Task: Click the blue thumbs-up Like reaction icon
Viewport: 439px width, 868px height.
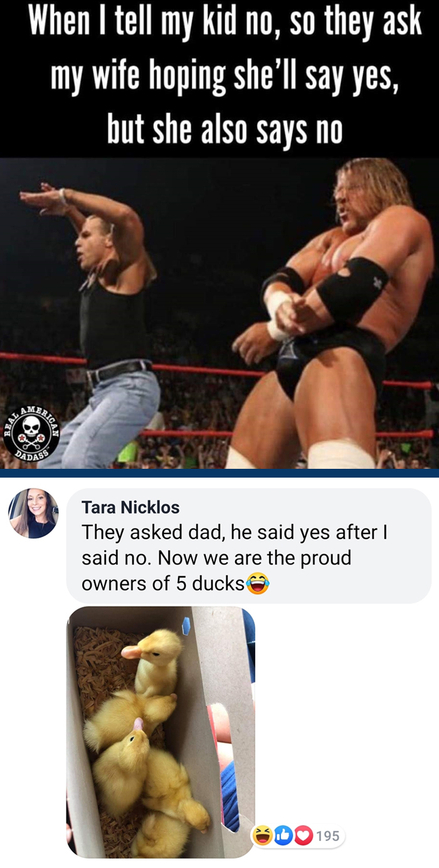Action: pyautogui.click(x=283, y=836)
